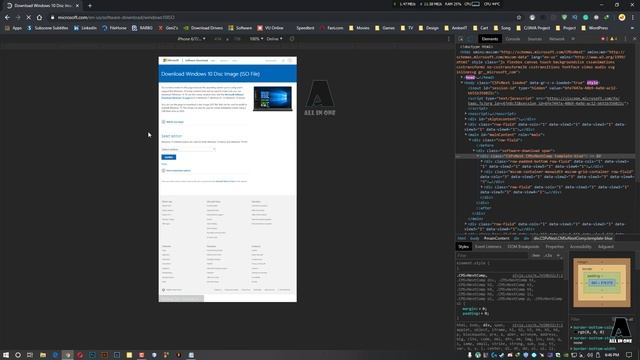The image size is (640, 360).
Task: Open the Accessibility tab in lower pane
Action: pos(580,247)
